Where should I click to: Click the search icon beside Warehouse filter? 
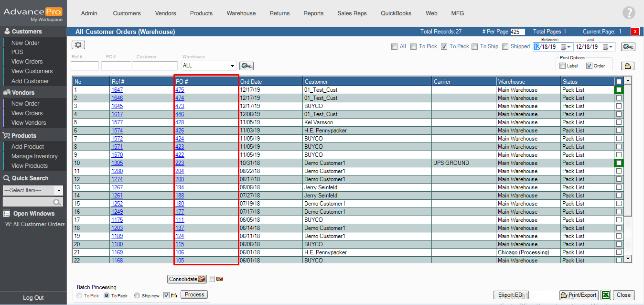tap(246, 66)
